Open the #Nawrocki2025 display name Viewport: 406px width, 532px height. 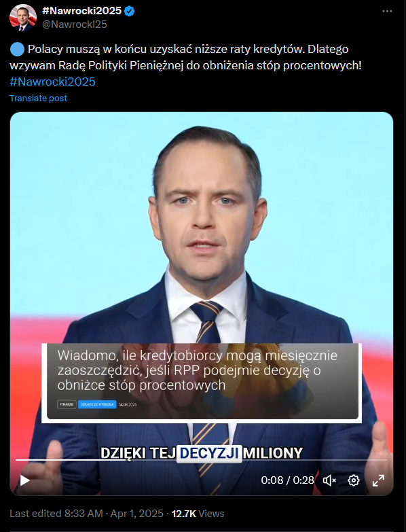tap(81, 11)
